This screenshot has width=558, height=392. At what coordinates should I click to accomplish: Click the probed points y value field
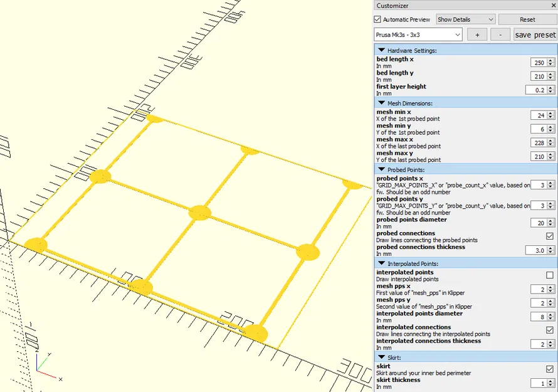pyautogui.click(x=539, y=206)
